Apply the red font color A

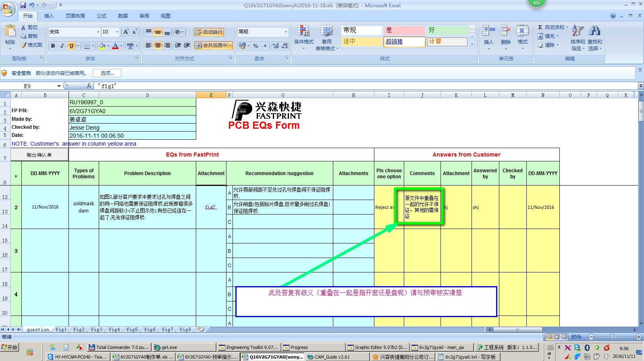(x=115, y=46)
